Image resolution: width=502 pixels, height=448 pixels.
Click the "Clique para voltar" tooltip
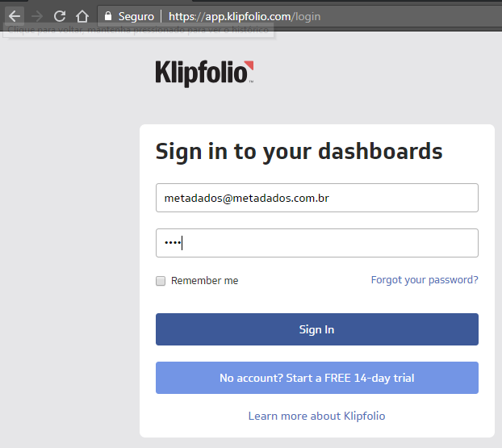tap(139, 29)
